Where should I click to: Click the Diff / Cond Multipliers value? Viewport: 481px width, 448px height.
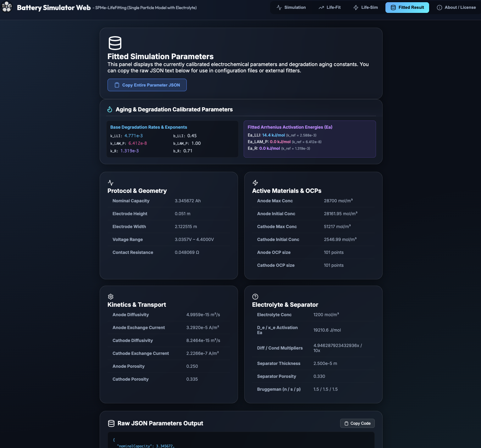tap(338, 348)
